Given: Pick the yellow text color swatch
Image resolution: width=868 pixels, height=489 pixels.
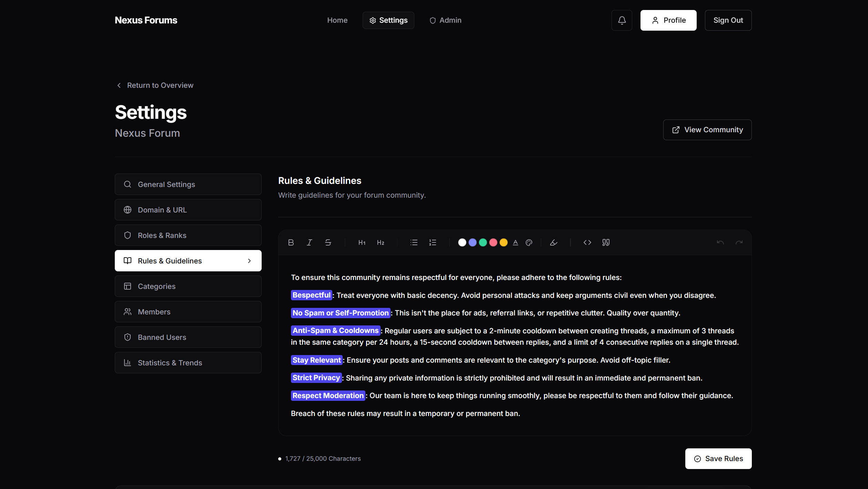Looking at the screenshot, I should click(504, 243).
